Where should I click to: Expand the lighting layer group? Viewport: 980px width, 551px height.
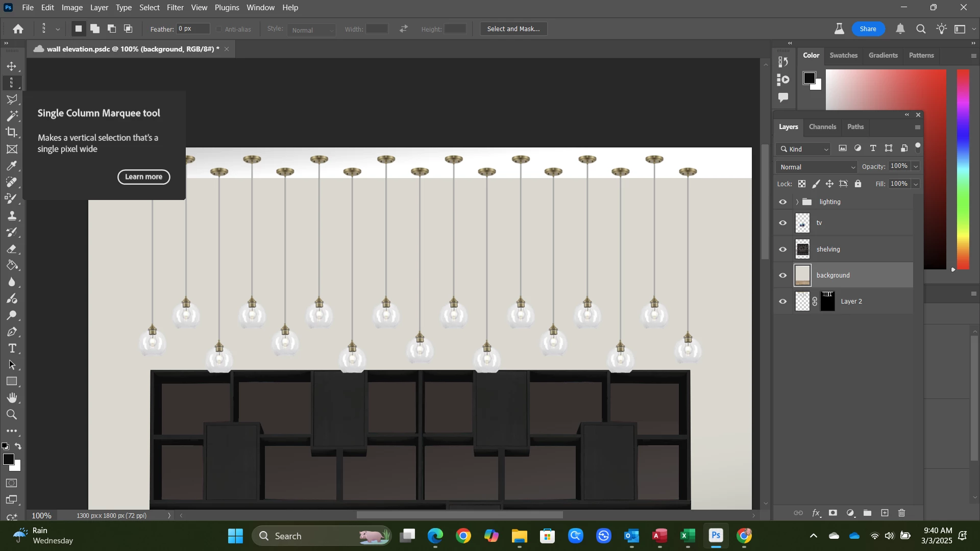tap(797, 202)
